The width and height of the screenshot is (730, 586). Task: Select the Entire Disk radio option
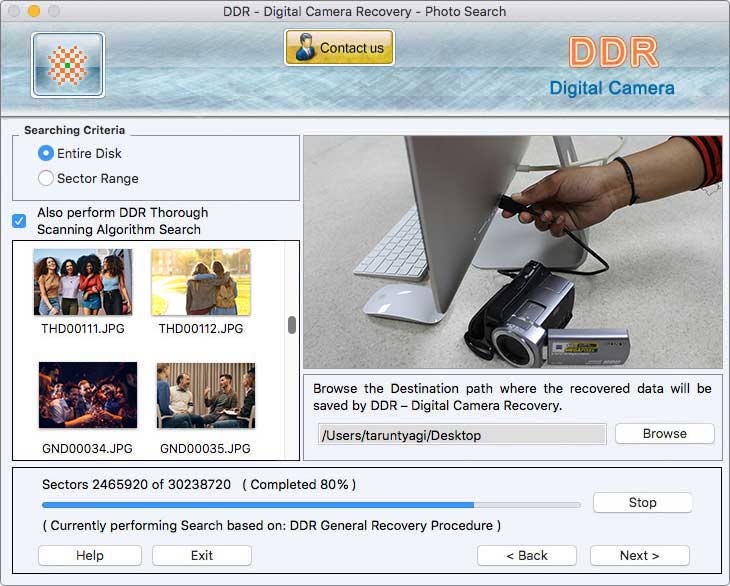point(46,153)
